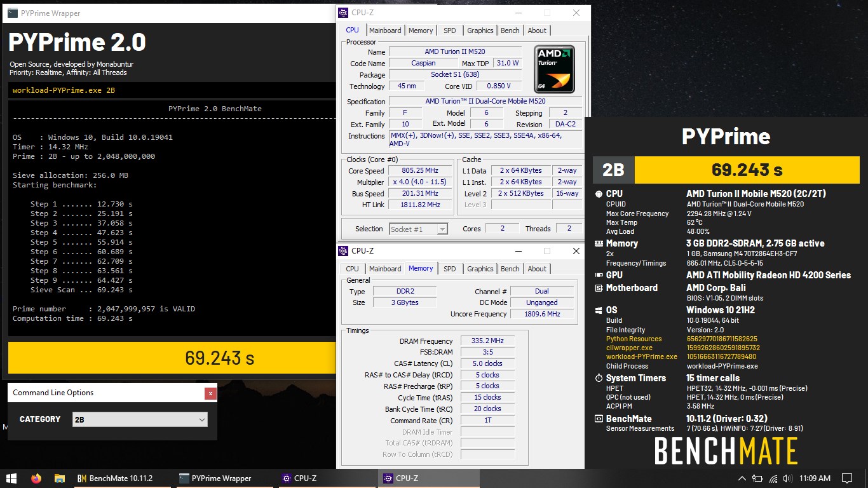The image size is (868, 488).
Task: Click the memory Type field DDR2
Action: 404,292
